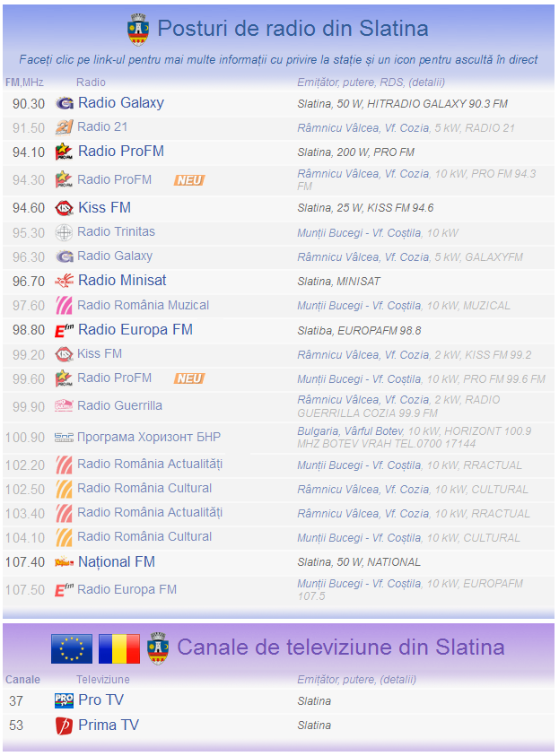This screenshot has width=559, height=756.
Task: Click the NEU badge in the 99.60 row
Action: (189, 379)
